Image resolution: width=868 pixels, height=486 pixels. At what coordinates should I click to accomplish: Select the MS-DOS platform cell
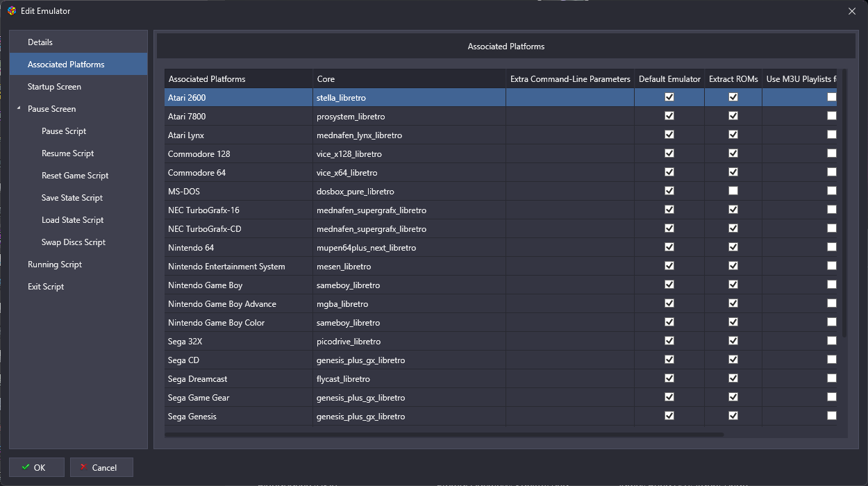pyautogui.click(x=238, y=191)
